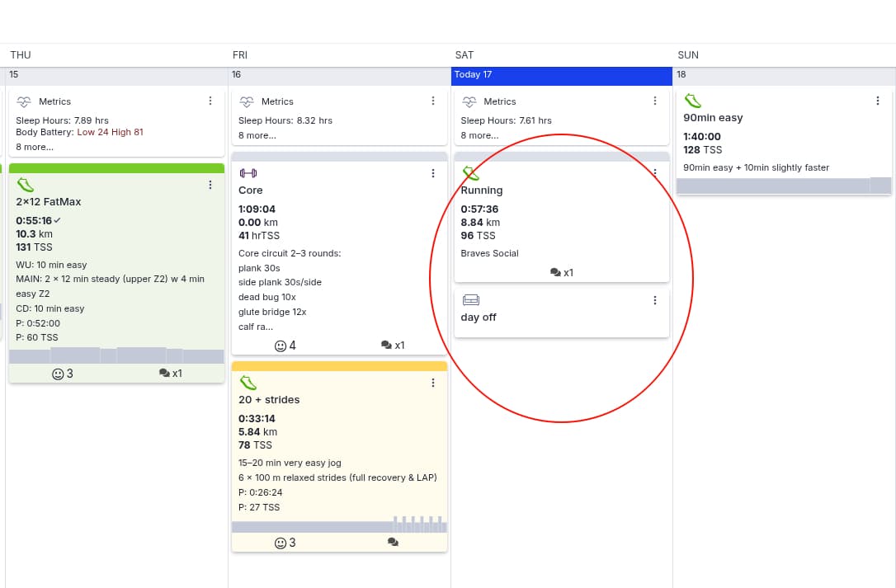The image size is (896, 588).
Task: Click the bed icon on day off
Action: click(x=470, y=300)
